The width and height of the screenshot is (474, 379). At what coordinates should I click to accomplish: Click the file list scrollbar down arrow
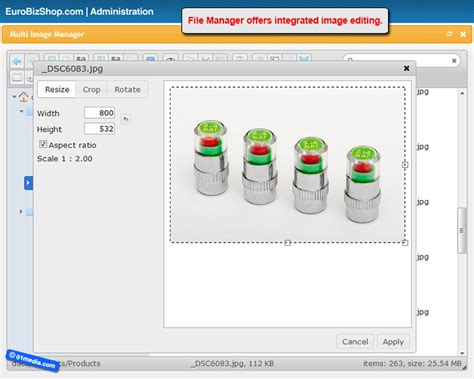click(x=462, y=353)
